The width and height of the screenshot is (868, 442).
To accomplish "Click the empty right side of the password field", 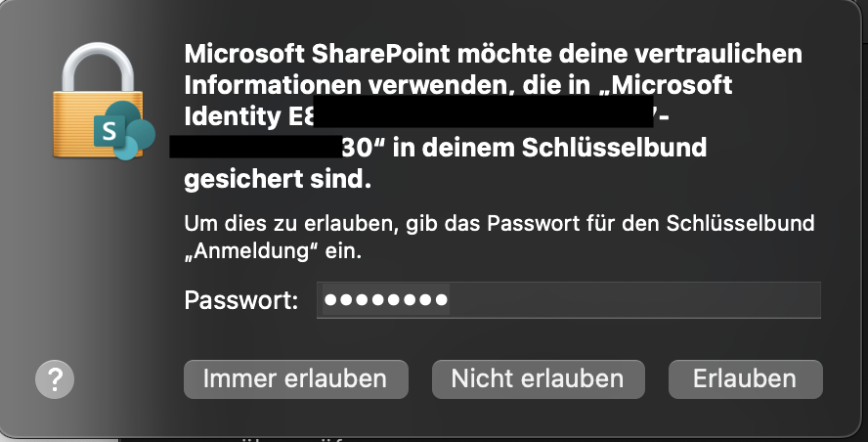I will pos(684,300).
